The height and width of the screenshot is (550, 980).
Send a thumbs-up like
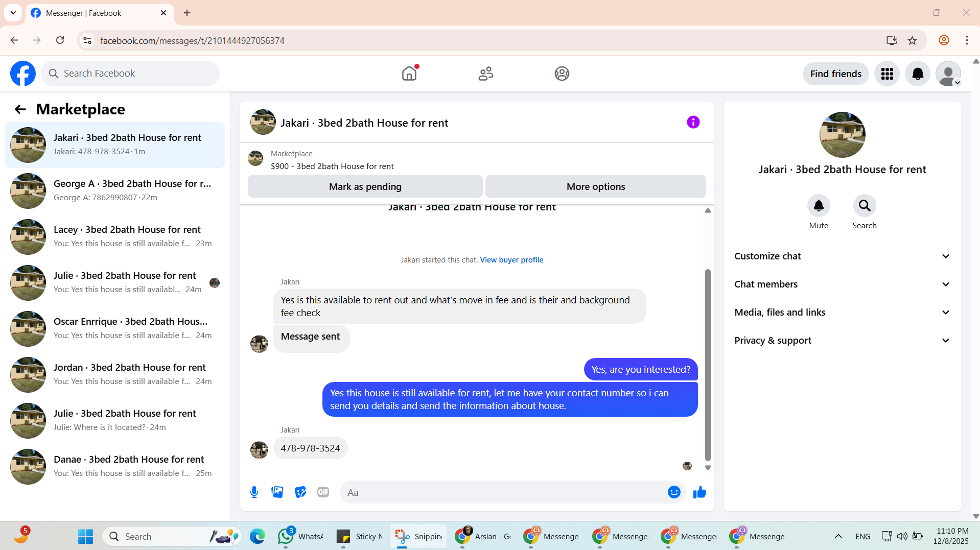pyautogui.click(x=699, y=492)
